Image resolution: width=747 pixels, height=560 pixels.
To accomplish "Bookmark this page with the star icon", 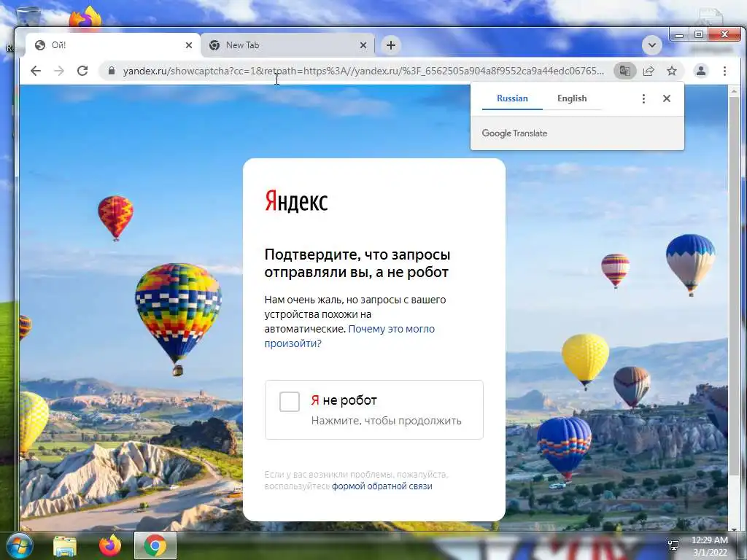I will [672, 71].
